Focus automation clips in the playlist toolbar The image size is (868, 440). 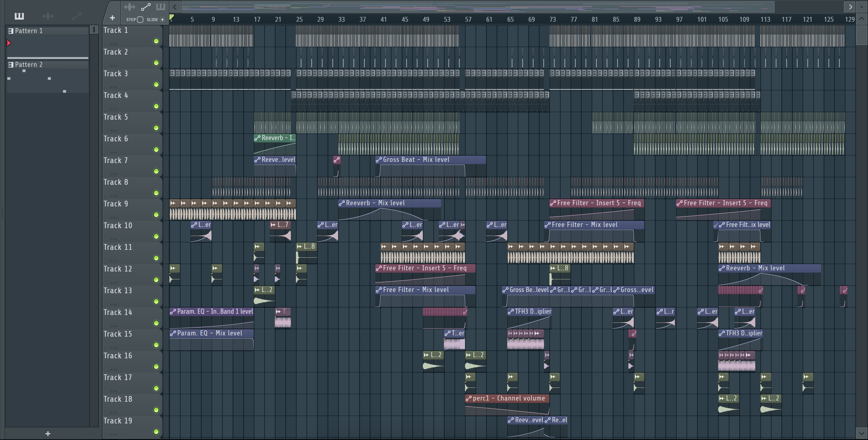146,7
